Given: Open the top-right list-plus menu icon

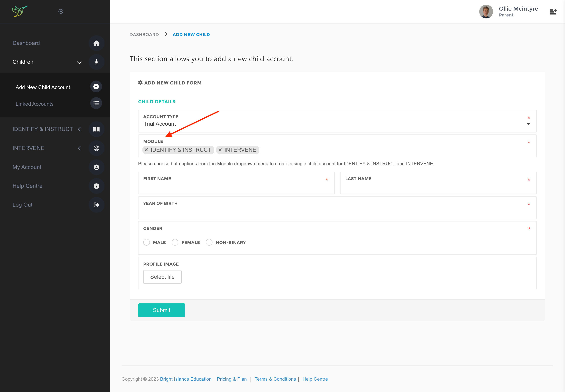Looking at the screenshot, I should point(553,12).
